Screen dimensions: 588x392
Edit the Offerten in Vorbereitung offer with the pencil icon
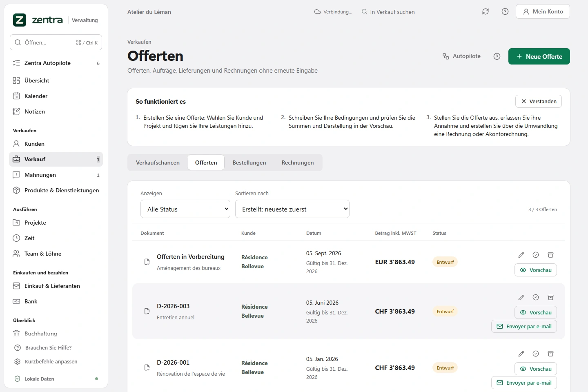[521, 255]
